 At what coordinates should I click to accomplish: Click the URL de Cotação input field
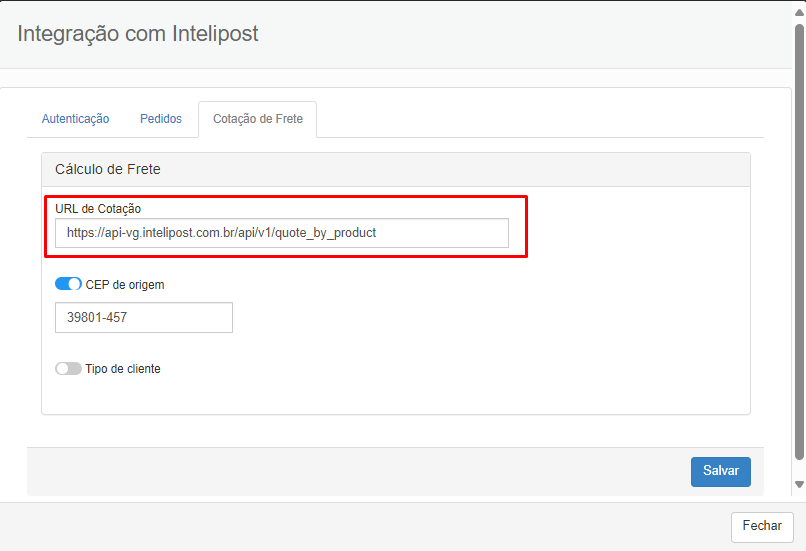[282, 233]
